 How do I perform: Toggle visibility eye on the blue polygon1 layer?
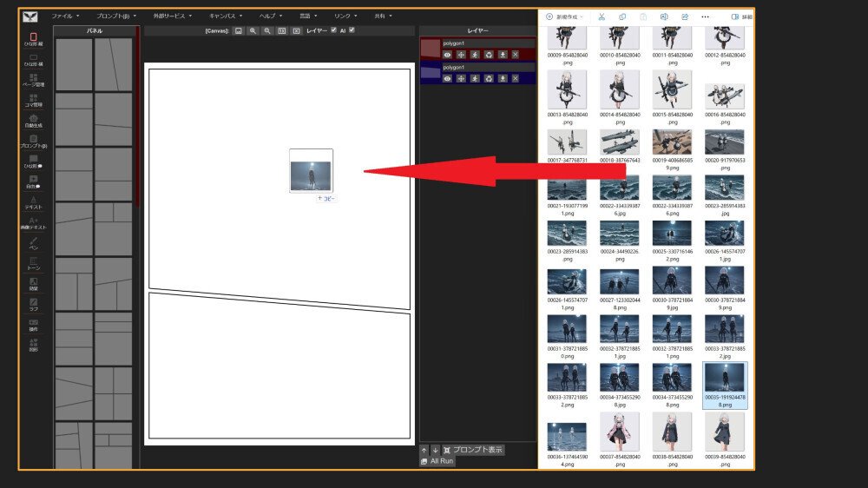447,79
